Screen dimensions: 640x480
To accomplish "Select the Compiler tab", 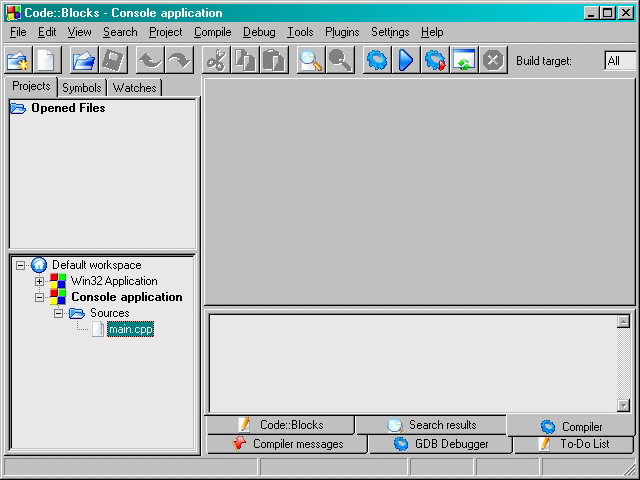I will 571,426.
